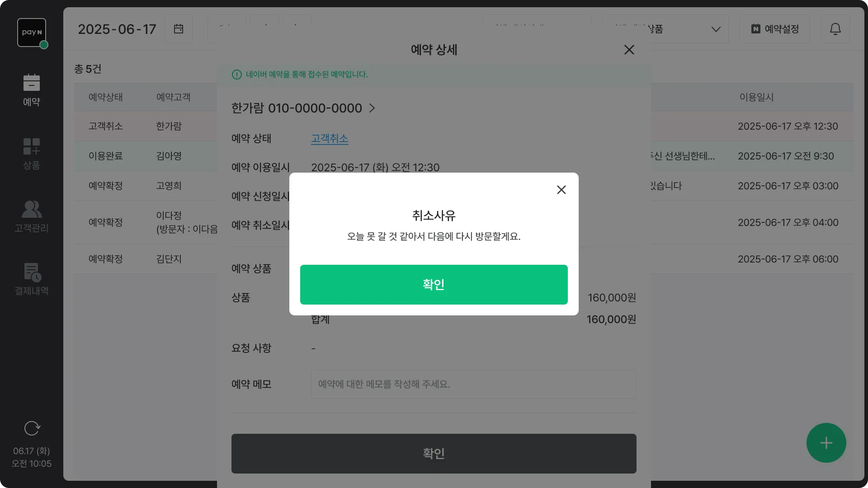Click the refresh icon in the sidebar
This screenshot has width=868, height=488.
click(x=32, y=428)
